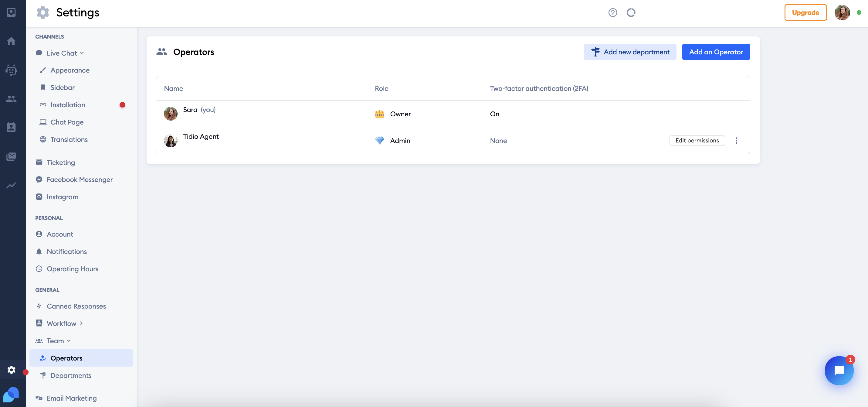Go to Home dashboard icon
The image size is (868, 407).
coord(11,41)
